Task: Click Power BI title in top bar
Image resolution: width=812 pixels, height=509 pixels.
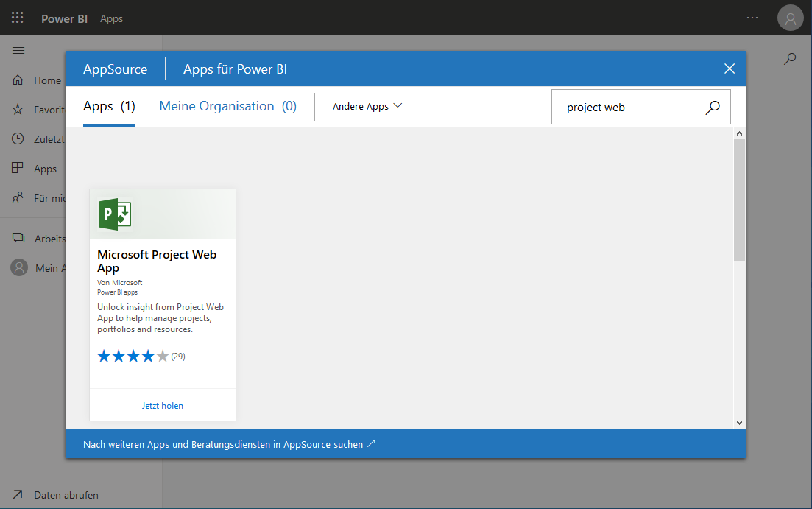Action: (64, 18)
